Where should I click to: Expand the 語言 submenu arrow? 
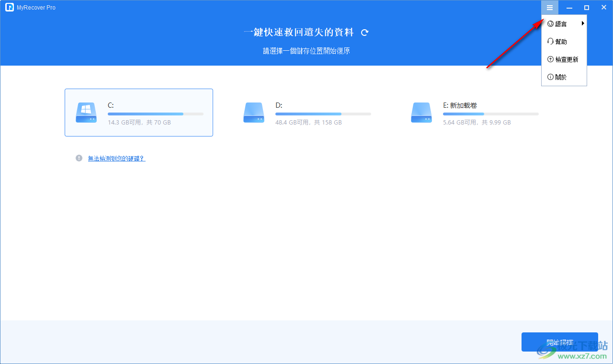583,23
